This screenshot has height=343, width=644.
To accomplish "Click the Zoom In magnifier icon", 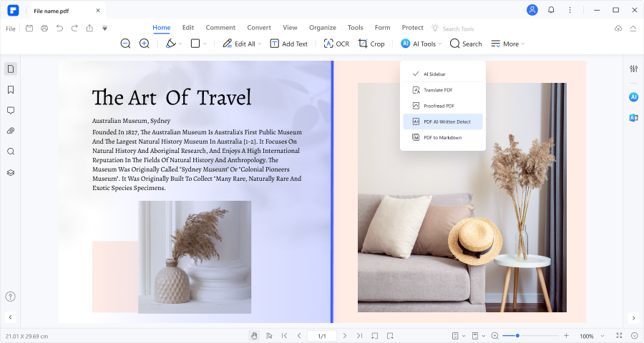I will 144,44.
